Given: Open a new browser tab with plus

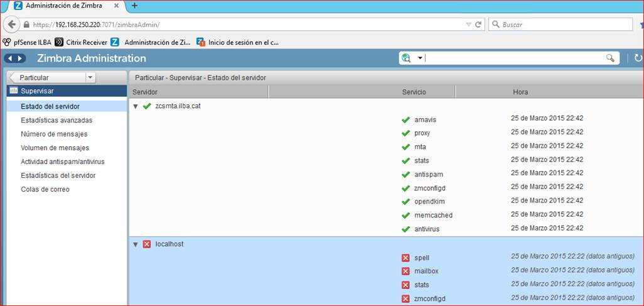Looking at the screenshot, I should click(x=134, y=6).
